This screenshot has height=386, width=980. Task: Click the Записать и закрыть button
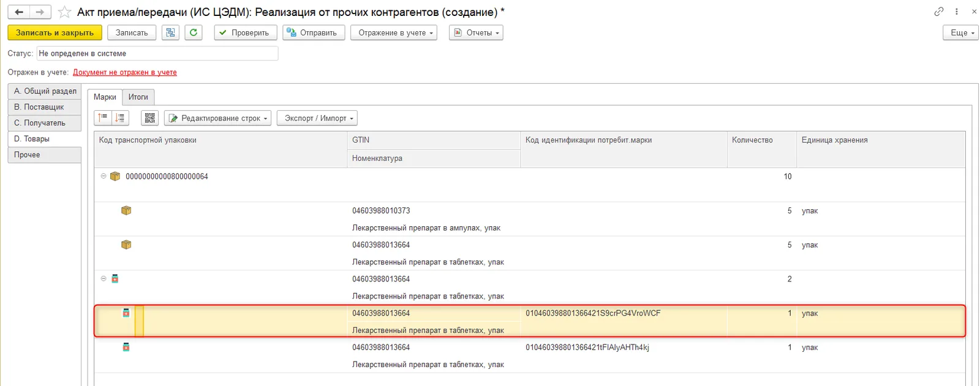click(55, 32)
